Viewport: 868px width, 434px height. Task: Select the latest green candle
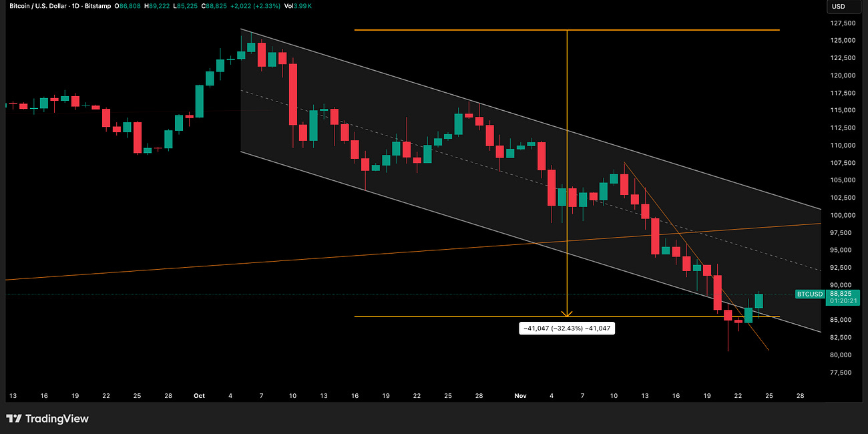[x=759, y=300]
